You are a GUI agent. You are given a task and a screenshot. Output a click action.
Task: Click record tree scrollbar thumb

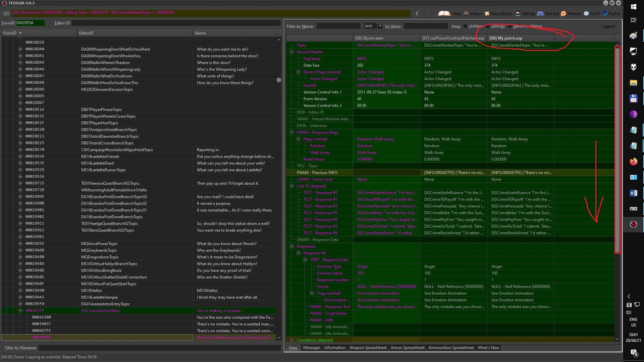click(279, 80)
